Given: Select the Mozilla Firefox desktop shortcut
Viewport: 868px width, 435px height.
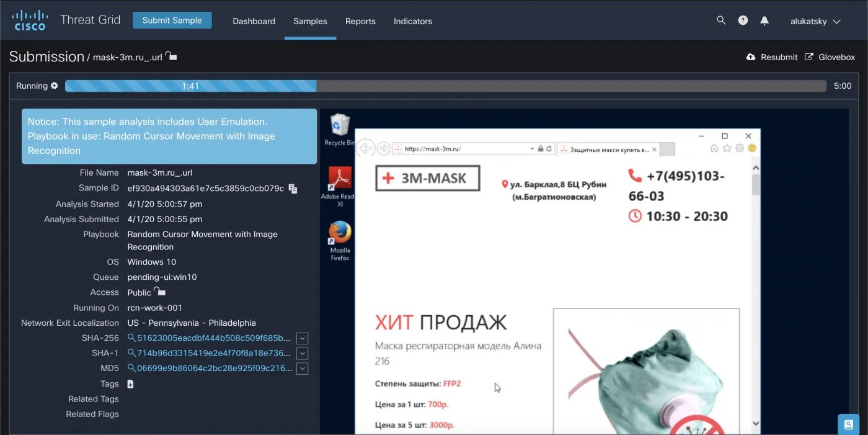Looking at the screenshot, I should pyautogui.click(x=339, y=241).
